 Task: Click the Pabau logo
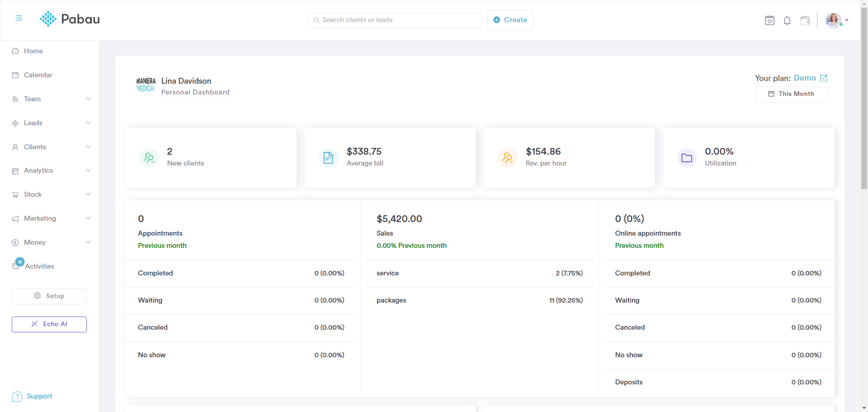tap(70, 19)
